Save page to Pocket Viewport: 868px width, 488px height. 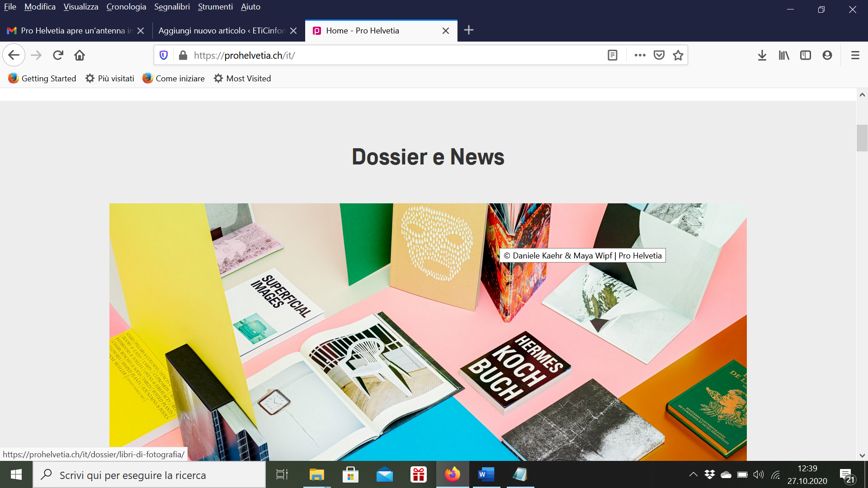tap(659, 55)
